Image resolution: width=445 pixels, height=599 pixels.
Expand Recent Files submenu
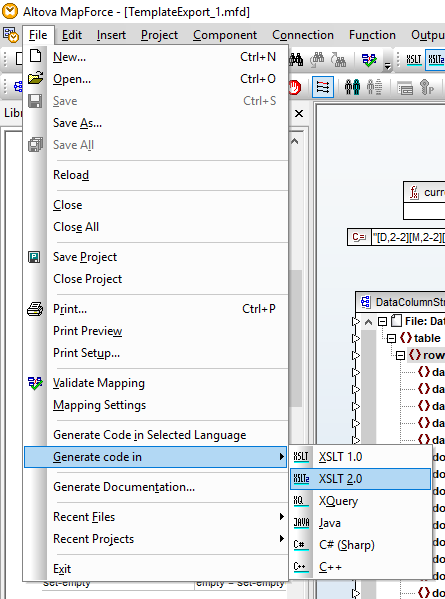tap(155, 516)
